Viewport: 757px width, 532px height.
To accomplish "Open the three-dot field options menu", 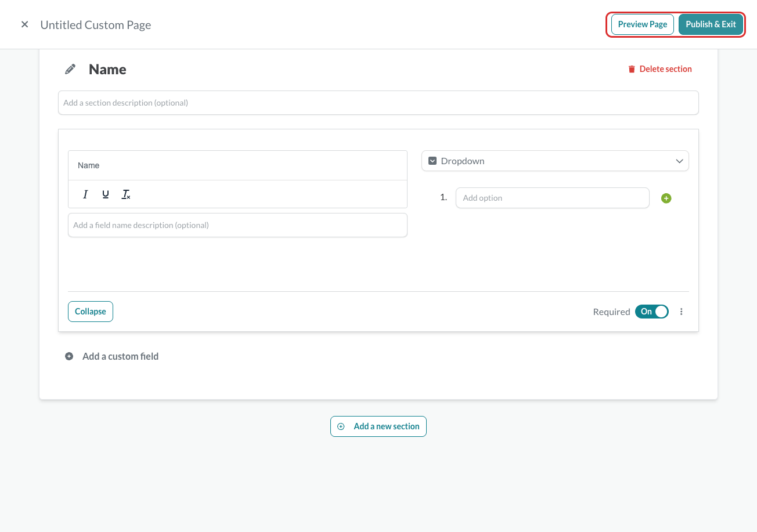I will pyautogui.click(x=682, y=312).
